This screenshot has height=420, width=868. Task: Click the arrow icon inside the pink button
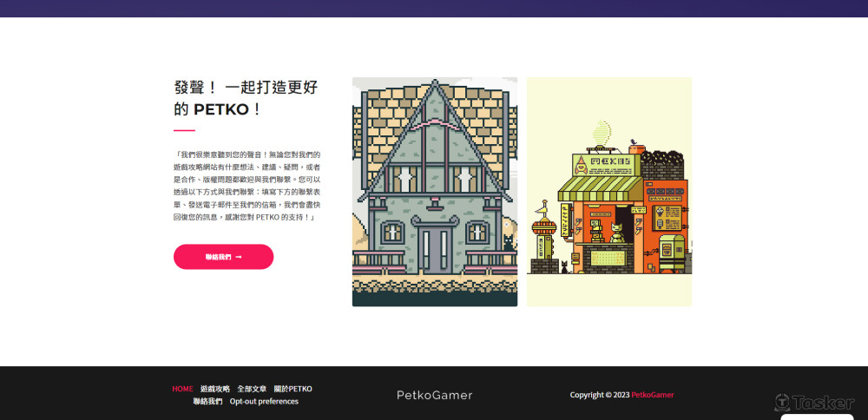[239, 257]
